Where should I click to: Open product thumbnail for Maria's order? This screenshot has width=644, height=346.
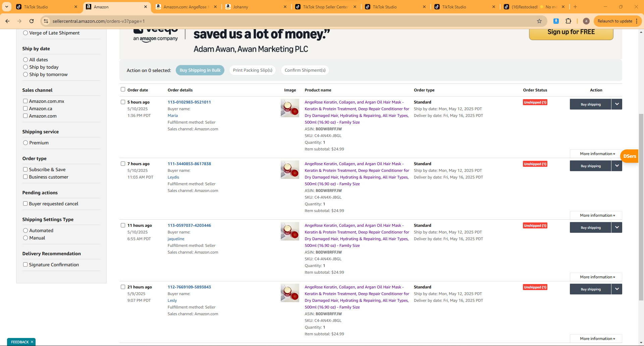click(x=290, y=108)
